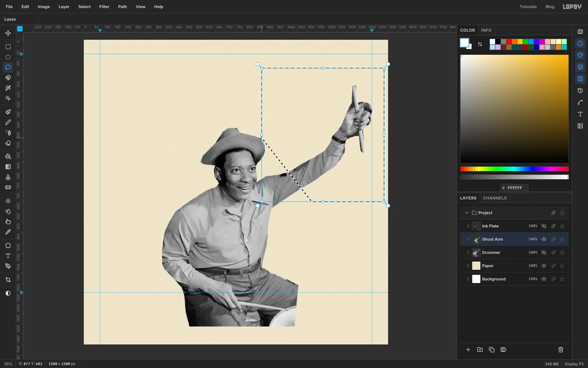This screenshot has width=588, height=368.
Task: Select the Magic Wand tool
Action: coord(8,88)
